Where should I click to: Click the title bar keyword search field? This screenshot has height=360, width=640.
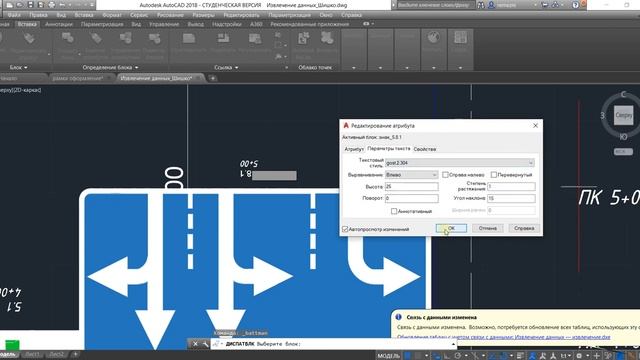click(436, 5)
